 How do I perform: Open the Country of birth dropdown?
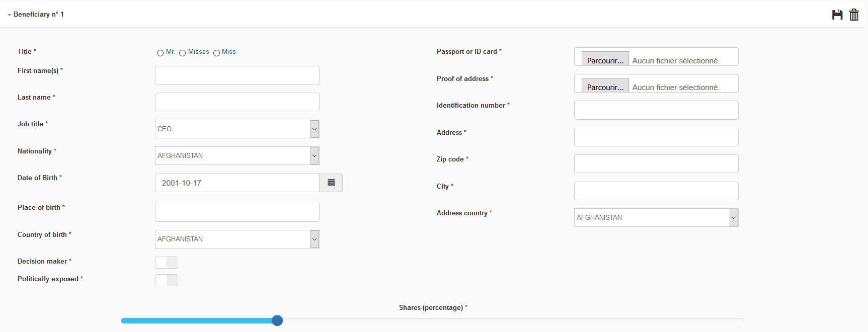pyautogui.click(x=237, y=239)
